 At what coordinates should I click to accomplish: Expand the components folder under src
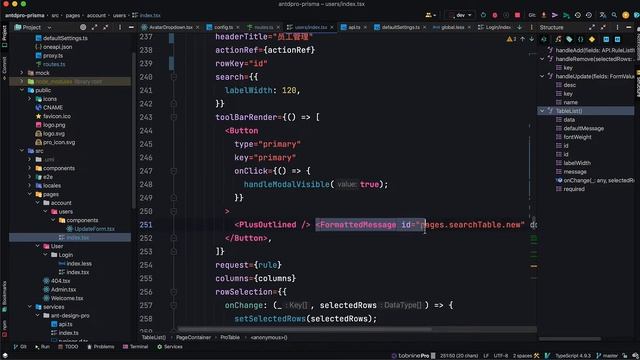(30, 168)
